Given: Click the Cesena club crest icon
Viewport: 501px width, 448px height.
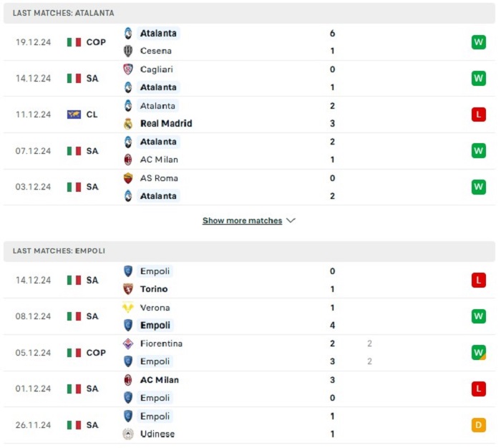Looking at the screenshot, I should [128, 51].
